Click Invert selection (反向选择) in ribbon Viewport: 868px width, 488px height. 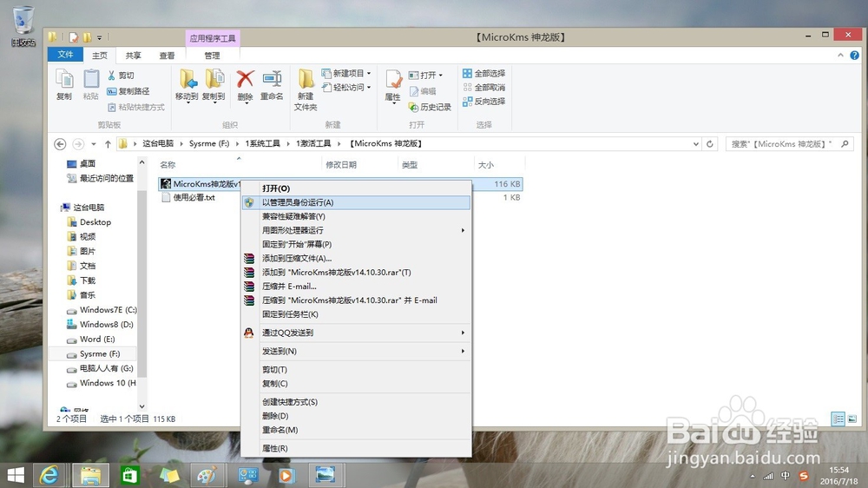(x=483, y=102)
